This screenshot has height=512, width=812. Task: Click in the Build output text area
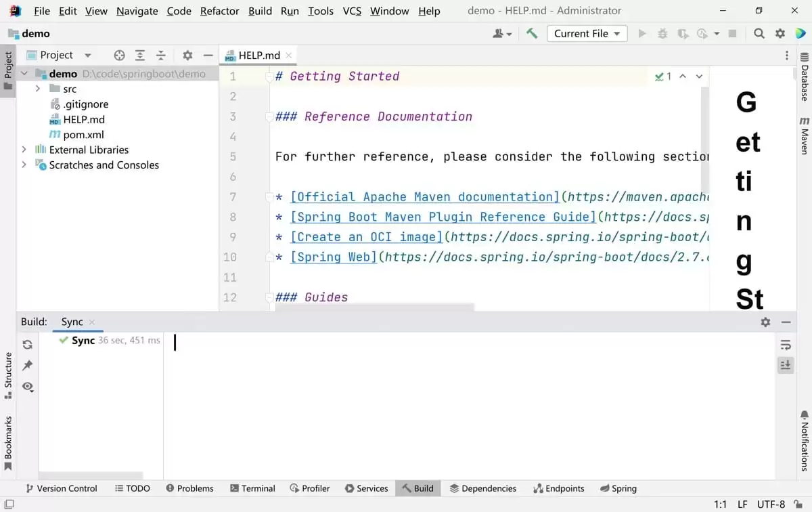tap(469, 406)
